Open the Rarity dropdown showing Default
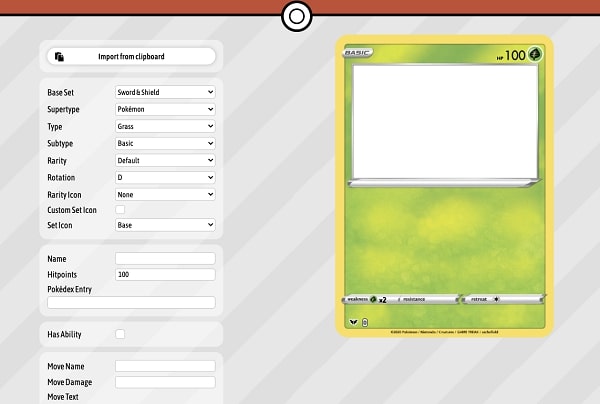 coord(165,160)
